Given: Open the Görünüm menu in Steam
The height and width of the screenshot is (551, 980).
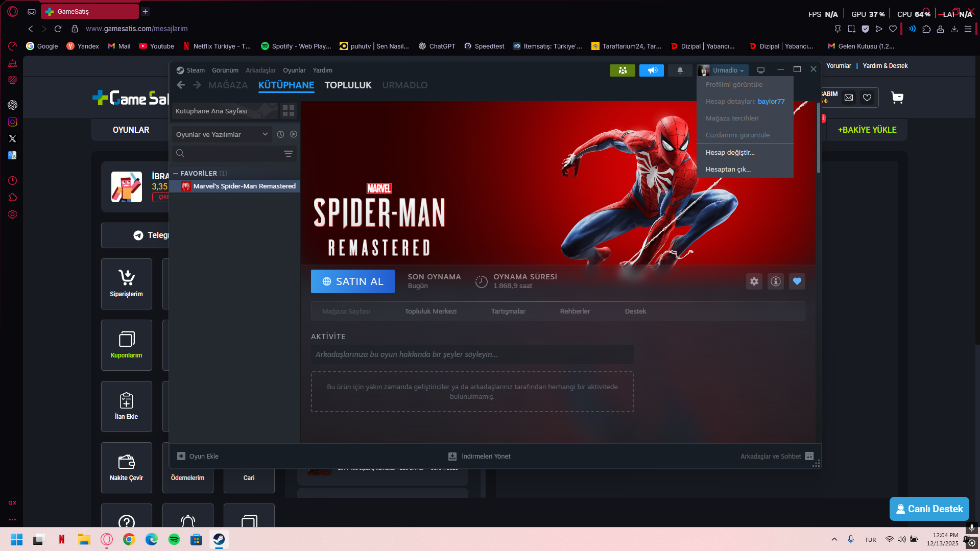Looking at the screenshot, I should (x=225, y=70).
